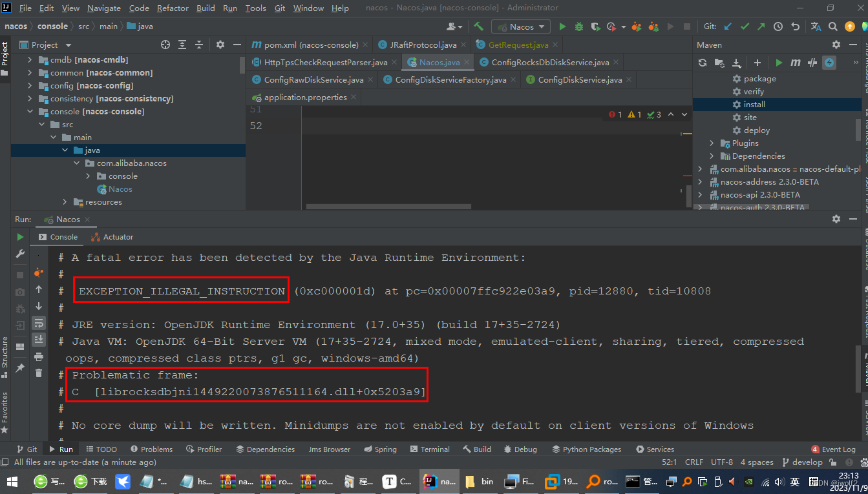868x494 pixels.
Task: Switch to the application.properties tab
Action: (305, 98)
